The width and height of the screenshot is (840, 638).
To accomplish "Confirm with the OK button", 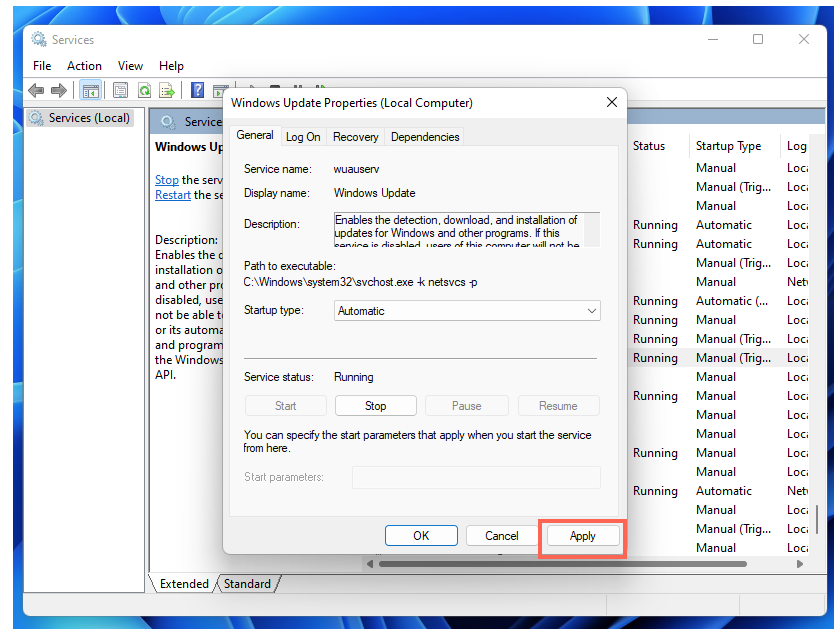I will point(421,536).
